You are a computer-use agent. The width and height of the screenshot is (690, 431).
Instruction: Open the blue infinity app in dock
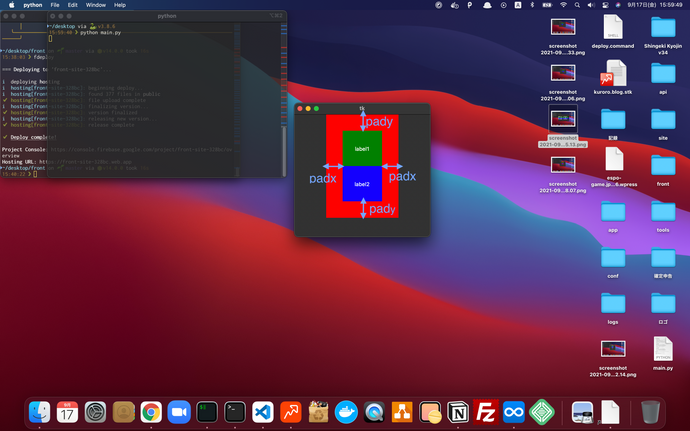(x=514, y=412)
